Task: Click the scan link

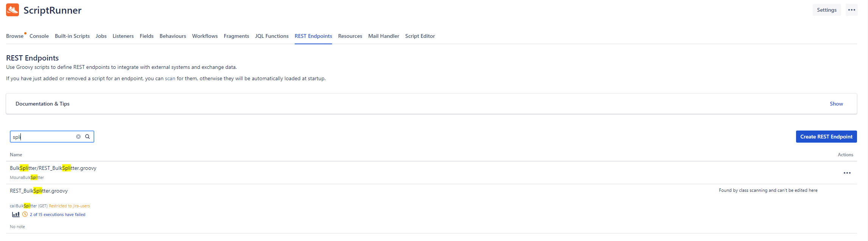Action: point(170,78)
